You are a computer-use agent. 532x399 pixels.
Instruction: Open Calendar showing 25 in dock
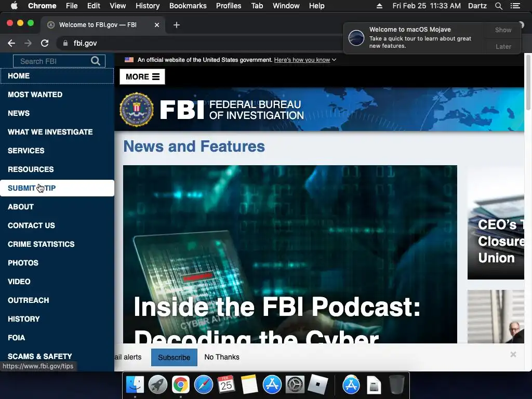click(227, 385)
